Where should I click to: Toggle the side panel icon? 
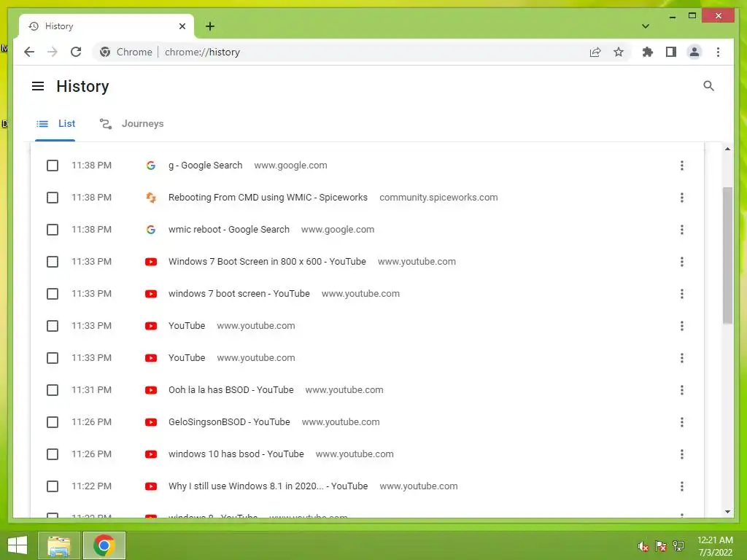(671, 52)
